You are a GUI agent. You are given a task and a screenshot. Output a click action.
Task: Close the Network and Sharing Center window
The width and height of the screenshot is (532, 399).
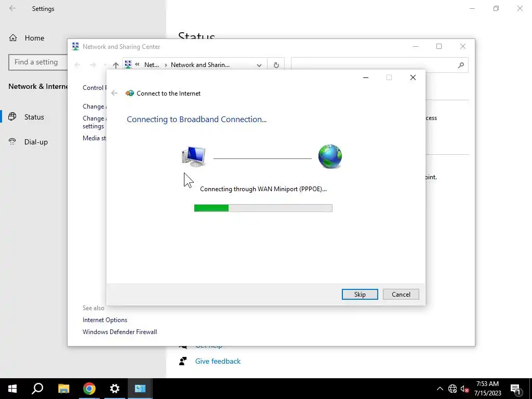463,46
